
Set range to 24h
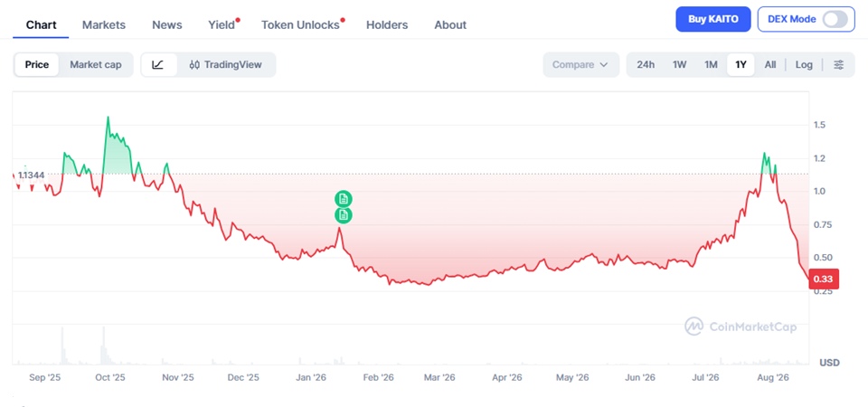[x=646, y=65]
